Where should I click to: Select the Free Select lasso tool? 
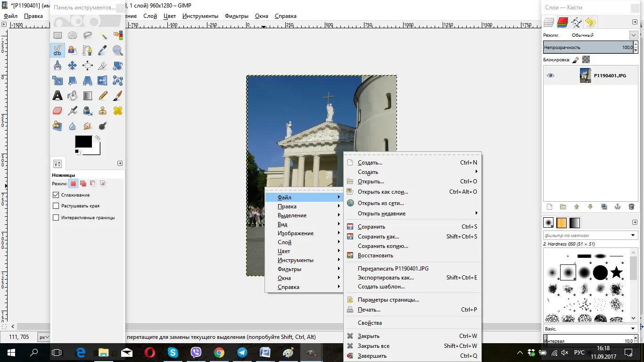click(x=88, y=35)
